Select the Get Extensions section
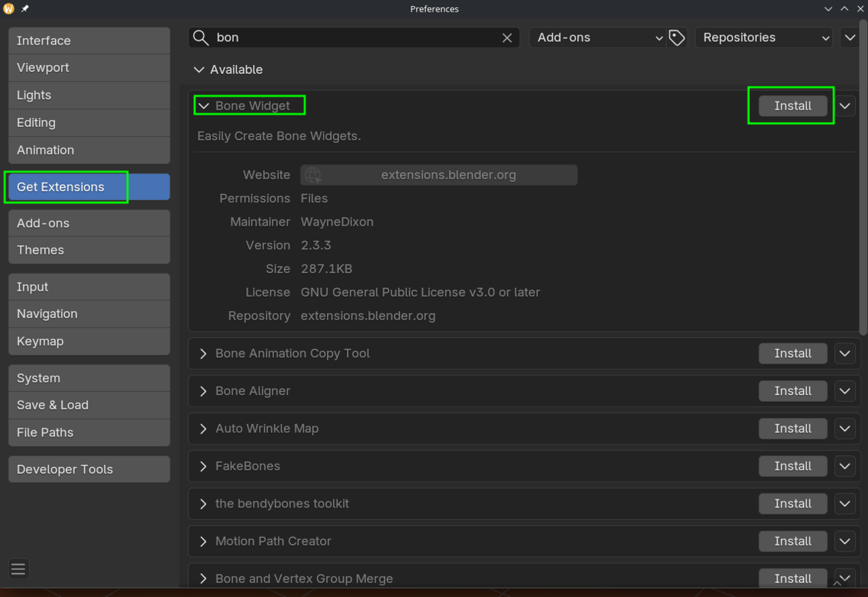 [89, 187]
